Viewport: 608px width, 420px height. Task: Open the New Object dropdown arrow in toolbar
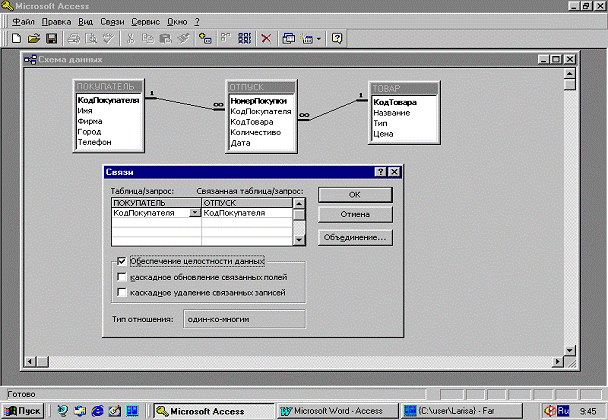319,38
